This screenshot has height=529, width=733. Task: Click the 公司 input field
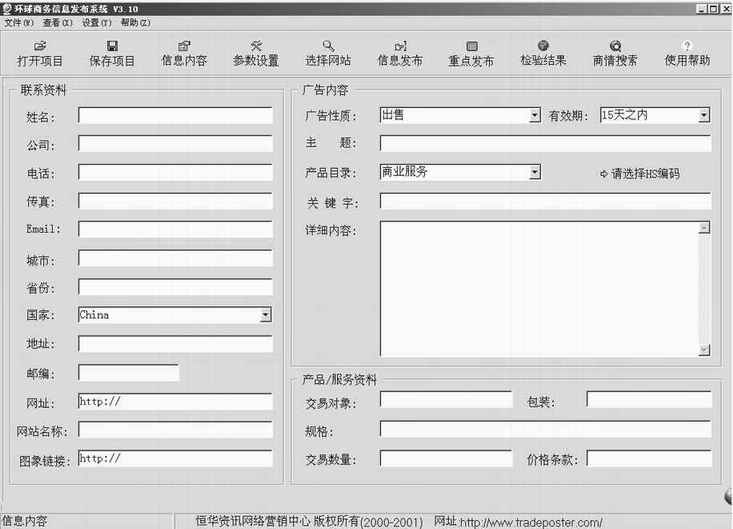coord(175,143)
